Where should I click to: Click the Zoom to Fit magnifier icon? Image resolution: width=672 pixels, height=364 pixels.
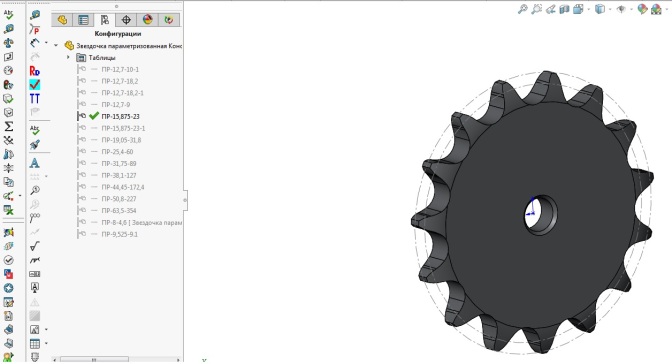(x=522, y=9)
